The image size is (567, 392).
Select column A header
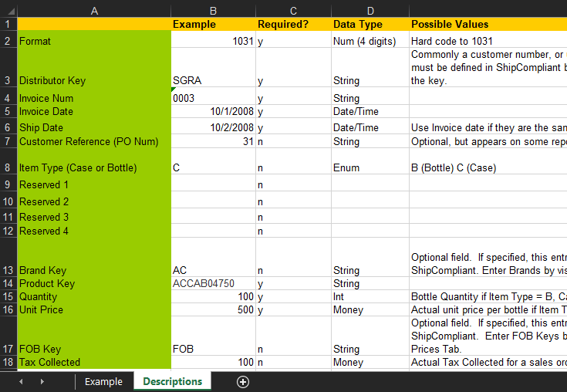pos(94,11)
